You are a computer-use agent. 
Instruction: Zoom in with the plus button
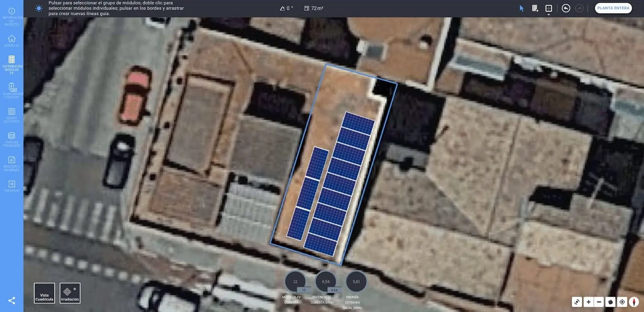(x=588, y=302)
